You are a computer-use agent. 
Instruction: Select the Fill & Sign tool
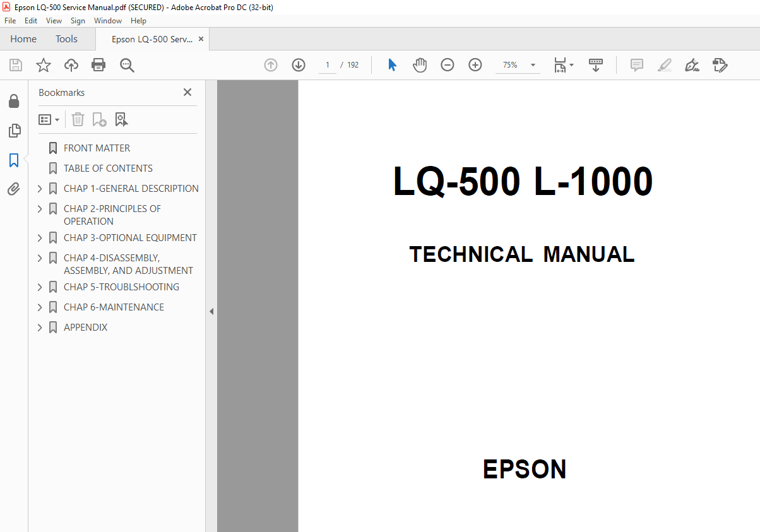click(x=720, y=64)
